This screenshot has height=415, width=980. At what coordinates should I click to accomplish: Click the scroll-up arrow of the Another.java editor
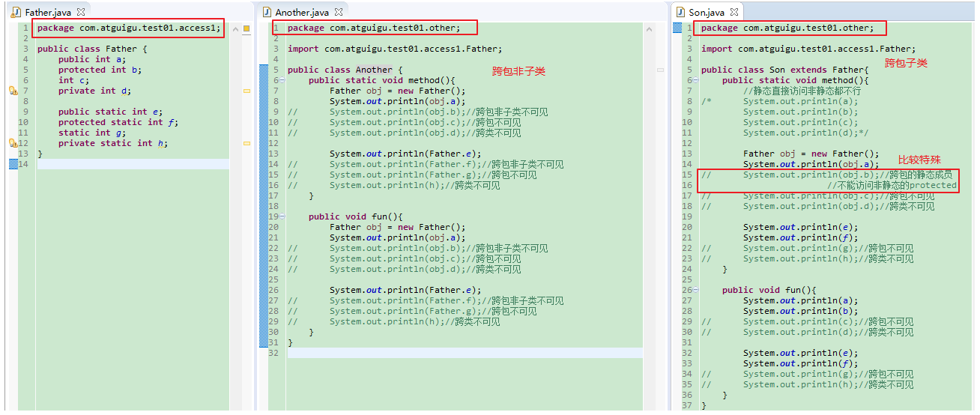pyautogui.click(x=647, y=28)
